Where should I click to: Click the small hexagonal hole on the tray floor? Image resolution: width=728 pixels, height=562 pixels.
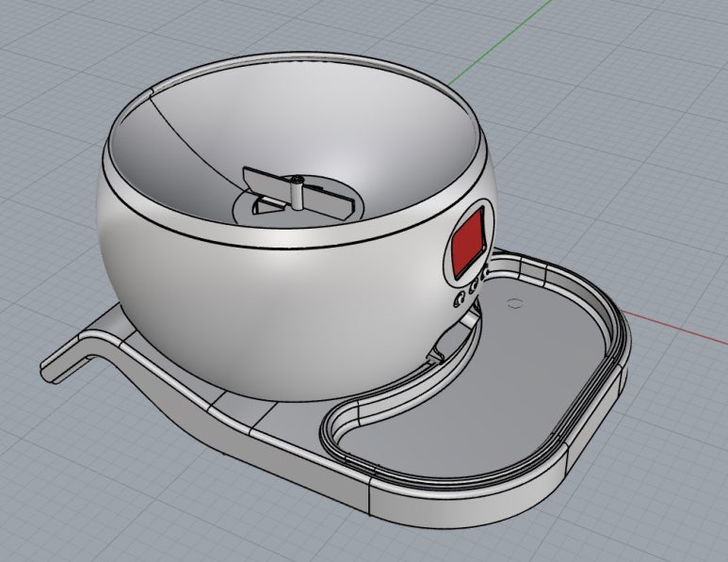coord(514,304)
